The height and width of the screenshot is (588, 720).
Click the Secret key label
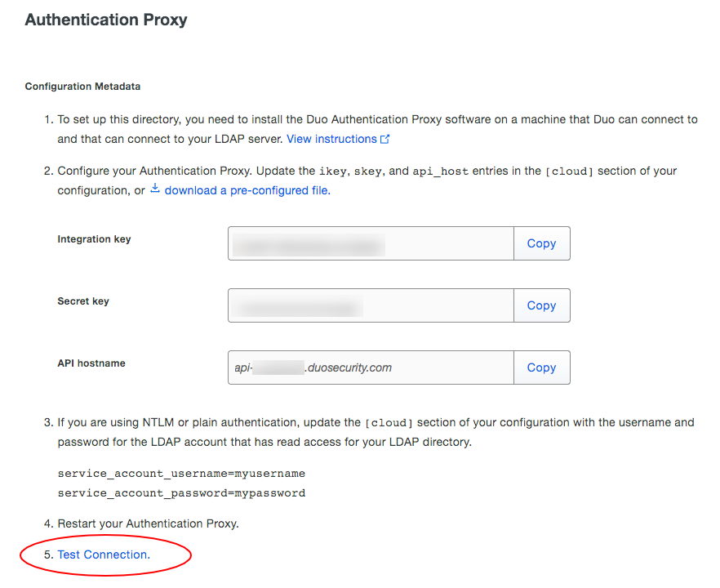pos(83,301)
